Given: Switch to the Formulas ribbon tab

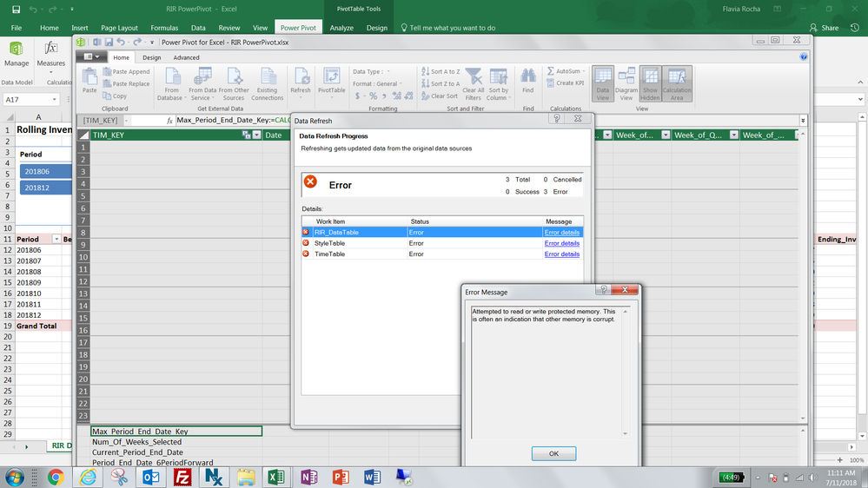Looking at the screenshot, I should click(164, 28).
